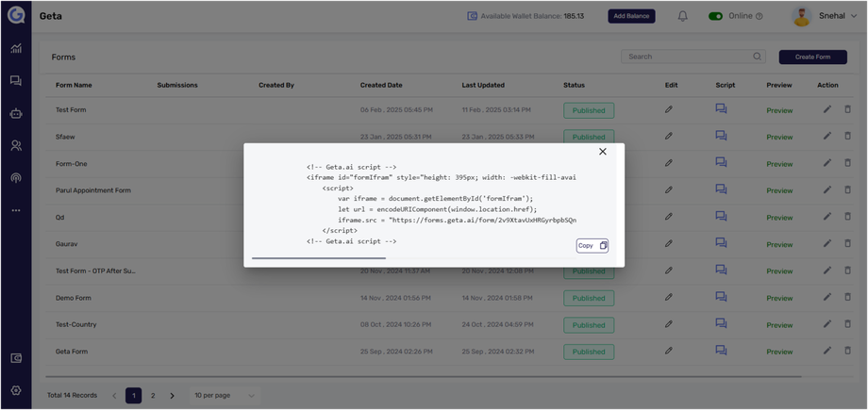Open the wallet icon in sidebar
868x410 pixels.
click(16, 358)
